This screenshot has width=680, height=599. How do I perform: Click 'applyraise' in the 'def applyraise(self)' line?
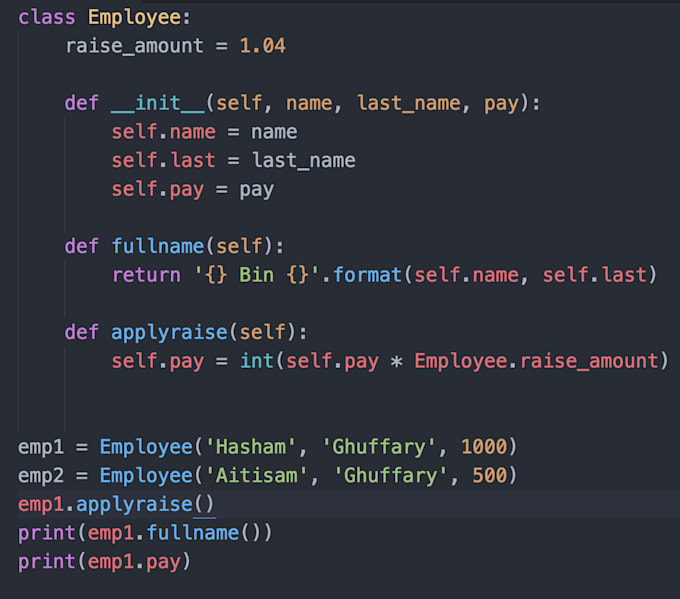pos(169,333)
